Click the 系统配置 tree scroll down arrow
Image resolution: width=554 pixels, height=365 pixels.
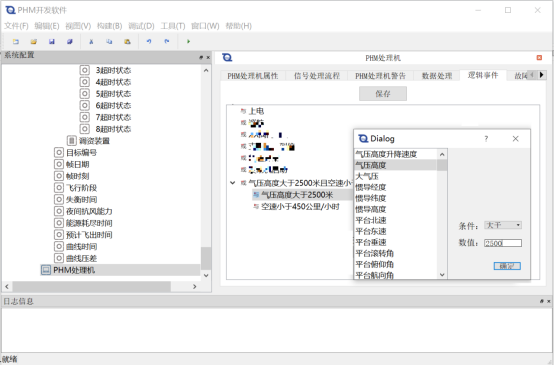[x=206, y=275]
